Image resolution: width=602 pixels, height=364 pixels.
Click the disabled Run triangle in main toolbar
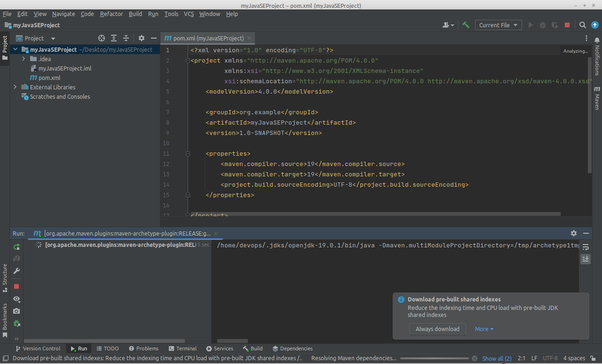531,25
